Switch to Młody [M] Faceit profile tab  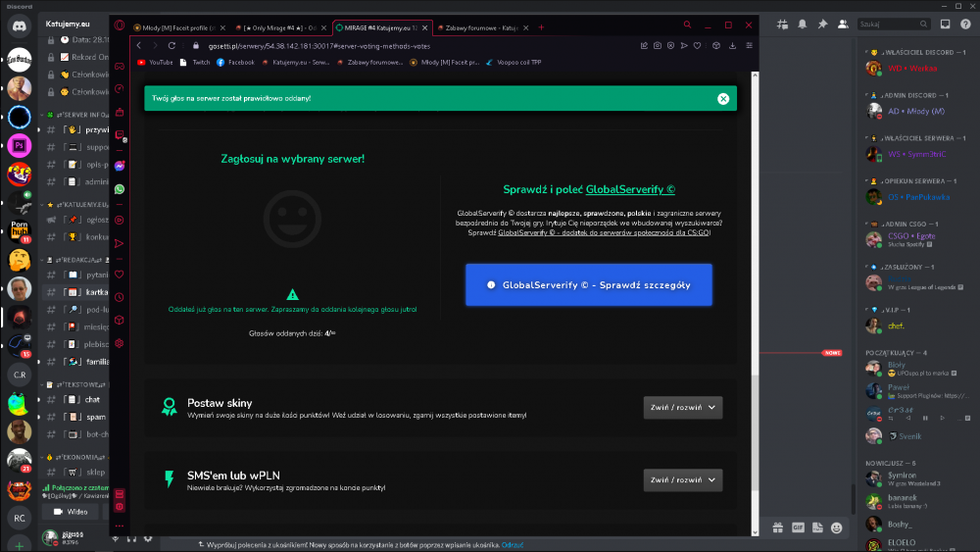179,27
